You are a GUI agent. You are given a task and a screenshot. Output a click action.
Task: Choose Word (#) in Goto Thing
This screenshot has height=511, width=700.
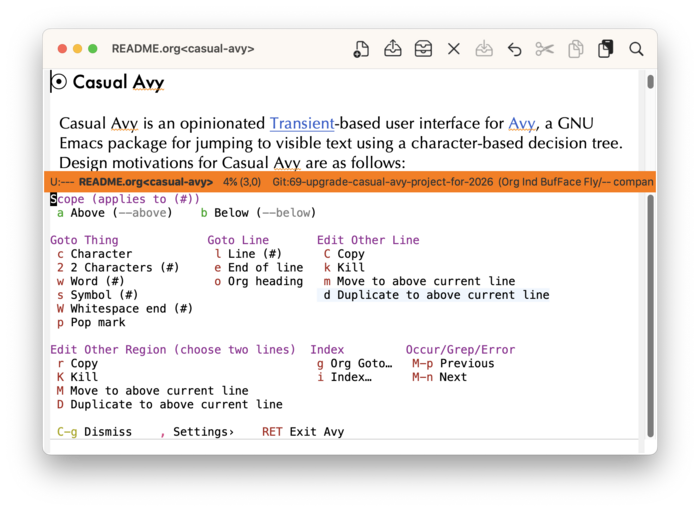[90, 282]
